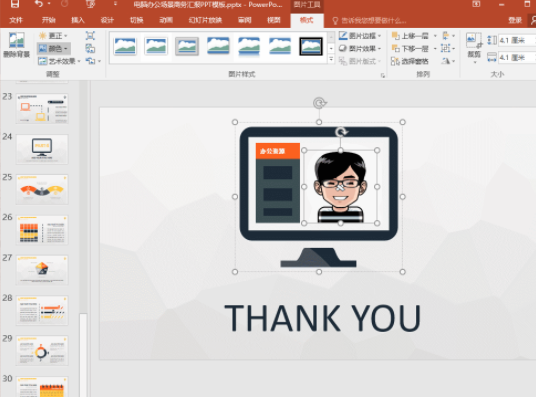
Task: Open the picture styles group dialog launcher
Action: coord(383,76)
